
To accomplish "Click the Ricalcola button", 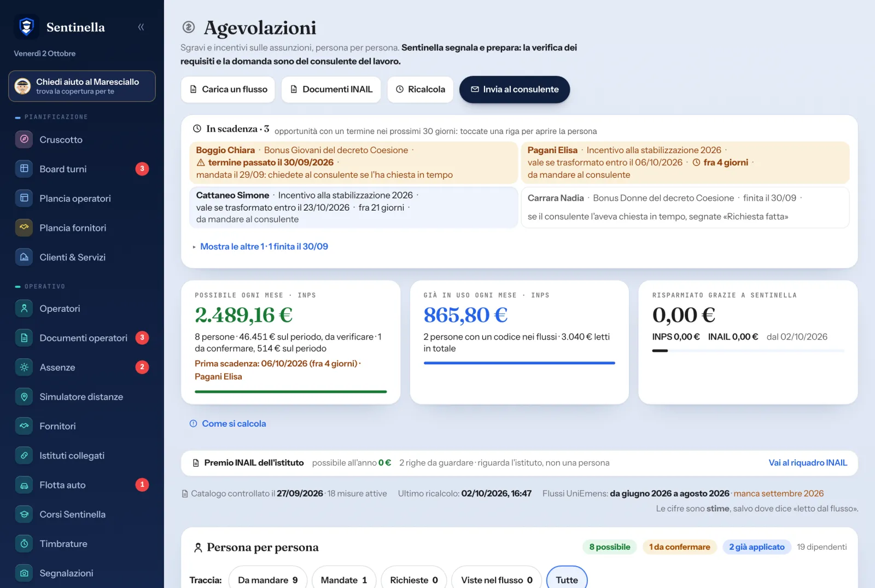I will point(420,89).
